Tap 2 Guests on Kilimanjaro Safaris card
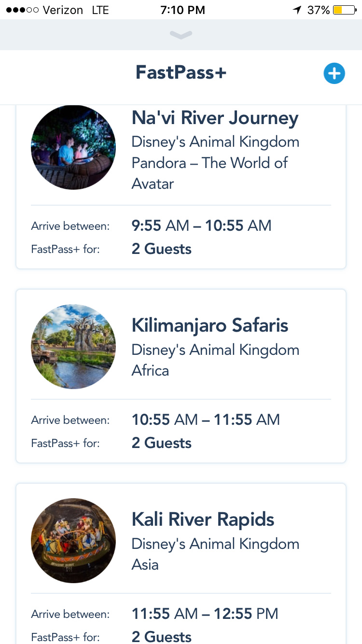Viewport: 362px width, 644px height. point(161,443)
